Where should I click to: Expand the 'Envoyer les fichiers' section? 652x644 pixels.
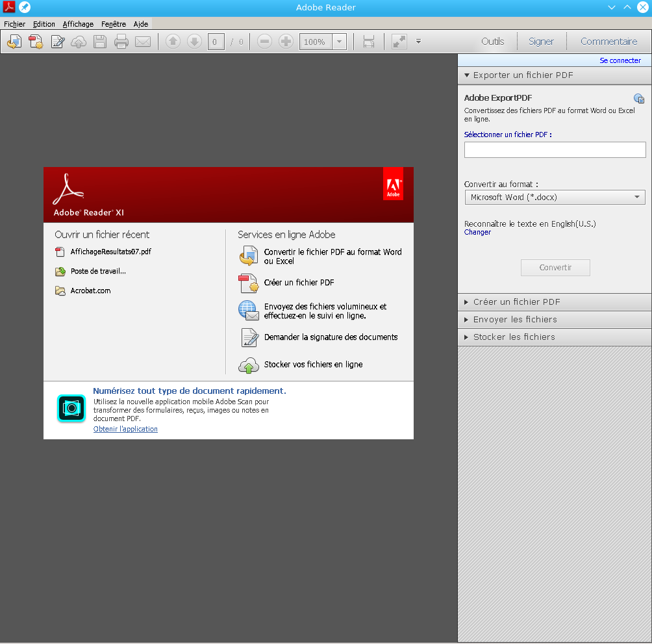tap(555, 320)
